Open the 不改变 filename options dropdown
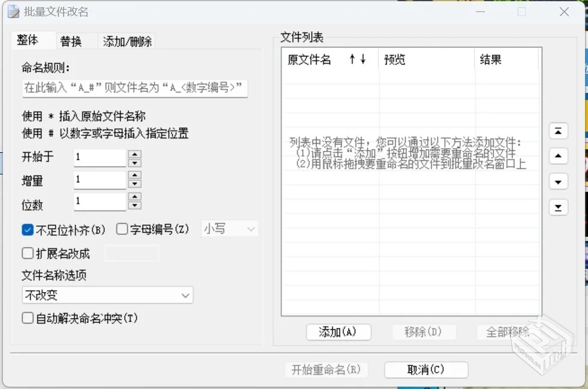The width and height of the screenshot is (588, 389). point(107,295)
